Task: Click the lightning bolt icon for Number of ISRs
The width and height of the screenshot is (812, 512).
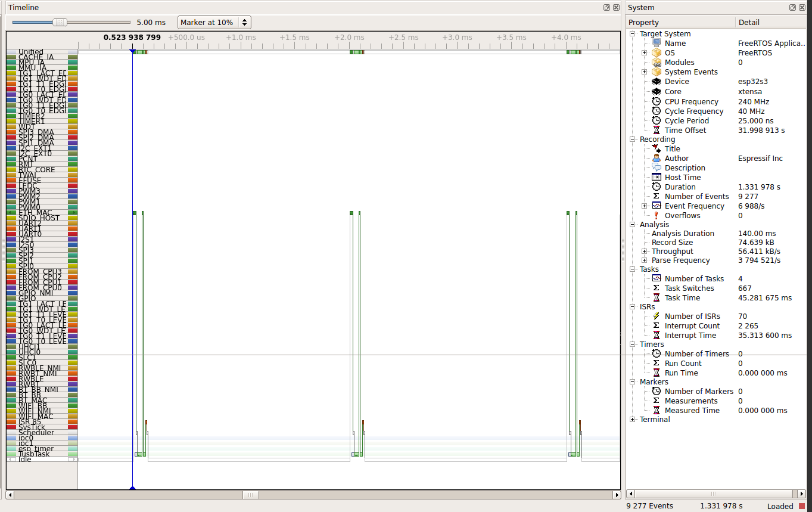Action: (656, 316)
